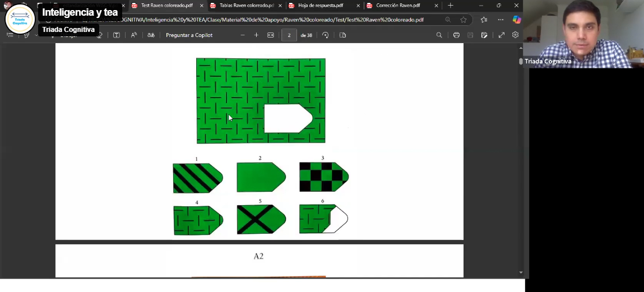This screenshot has height=292, width=644.
Task: Select answer option 4 dashed pattern
Action: click(198, 220)
